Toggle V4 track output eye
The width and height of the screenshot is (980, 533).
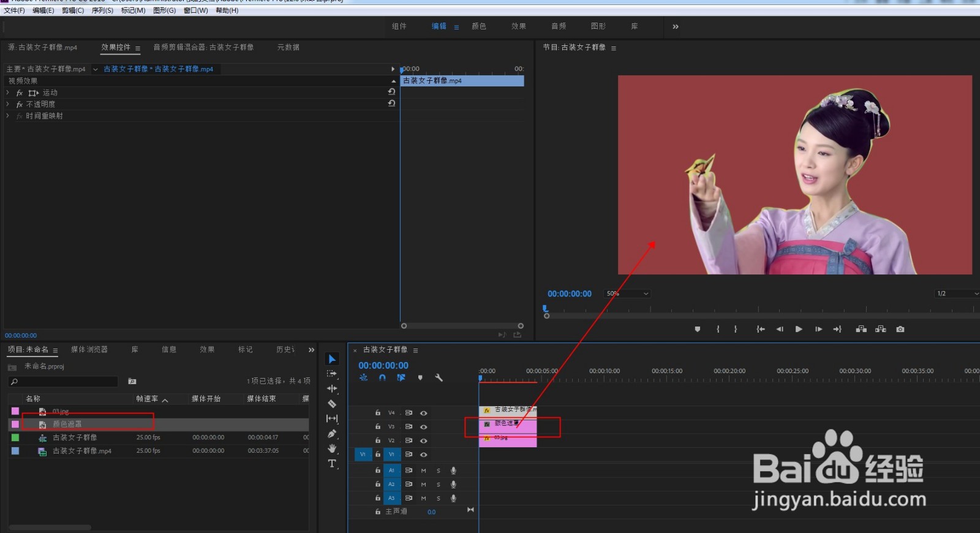(423, 413)
